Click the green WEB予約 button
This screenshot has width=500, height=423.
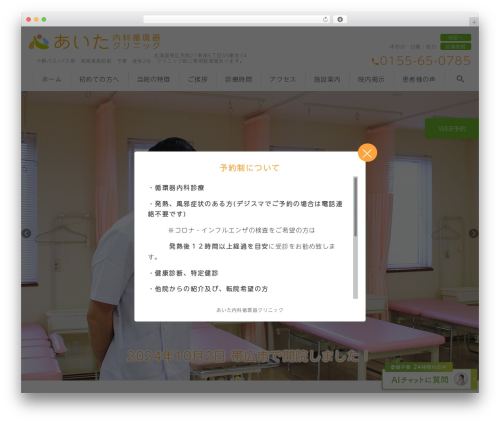coord(452,129)
